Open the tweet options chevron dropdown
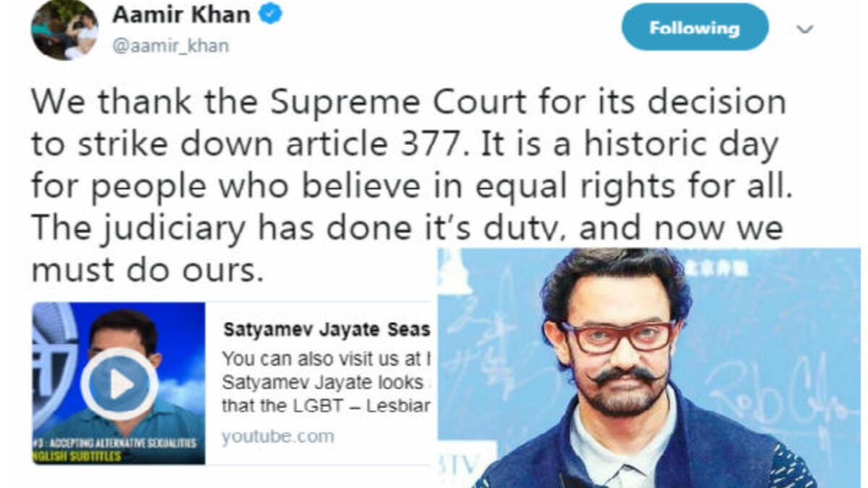Viewport: 868px width, 488px height. [805, 30]
